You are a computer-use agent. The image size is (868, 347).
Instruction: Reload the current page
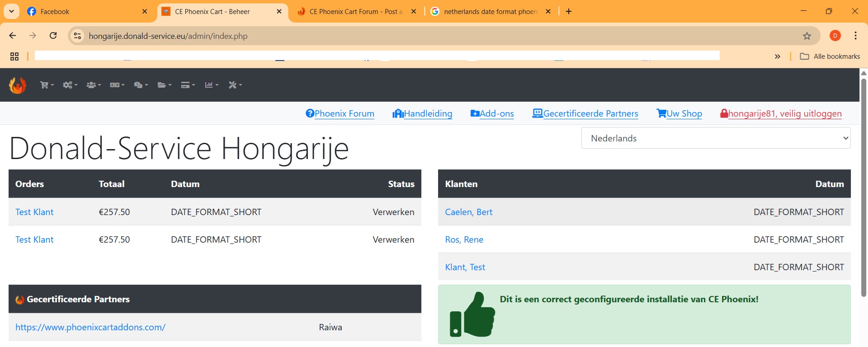point(53,36)
